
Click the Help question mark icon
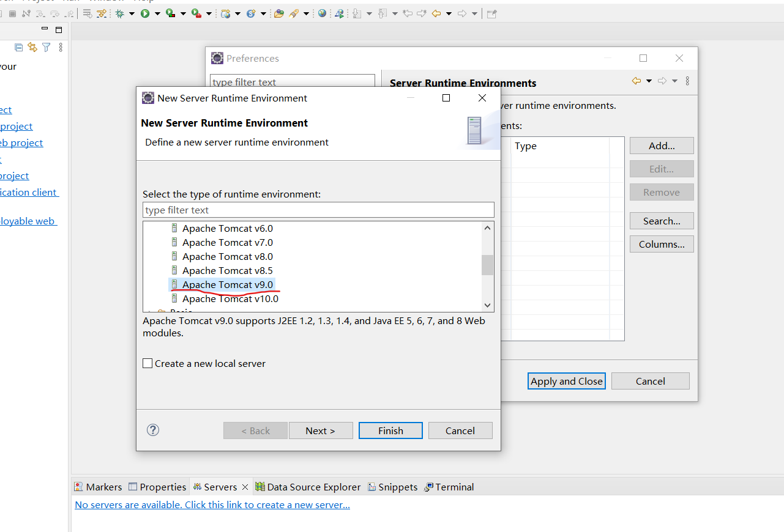(153, 430)
